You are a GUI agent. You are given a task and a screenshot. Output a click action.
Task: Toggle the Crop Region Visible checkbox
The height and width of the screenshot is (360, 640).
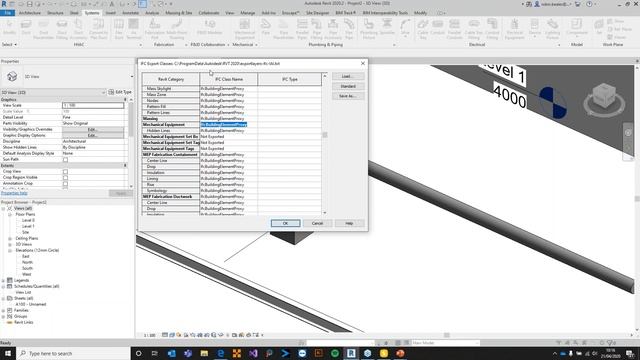point(65,178)
